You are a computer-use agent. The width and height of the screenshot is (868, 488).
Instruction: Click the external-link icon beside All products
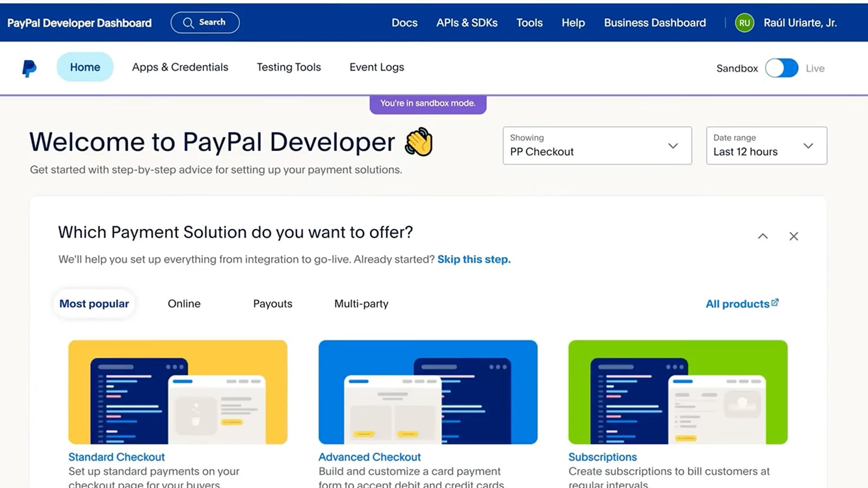tap(775, 303)
